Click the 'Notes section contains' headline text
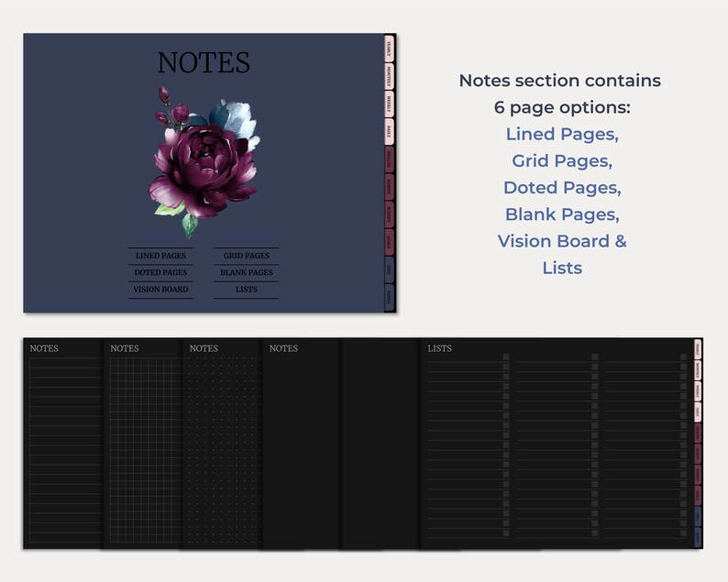The width and height of the screenshot is (728, 582). [560, 81]
